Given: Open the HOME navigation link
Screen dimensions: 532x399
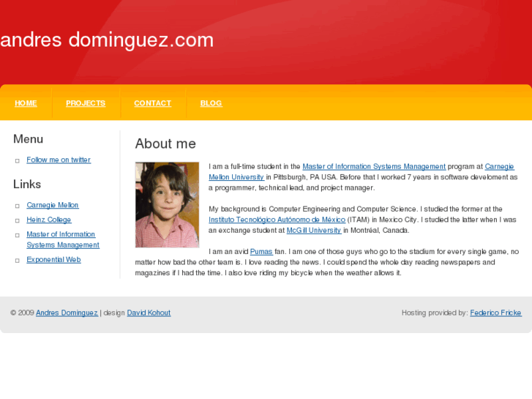Looking at the screenshot, I should pyautogui.click(x=26, y=103).
